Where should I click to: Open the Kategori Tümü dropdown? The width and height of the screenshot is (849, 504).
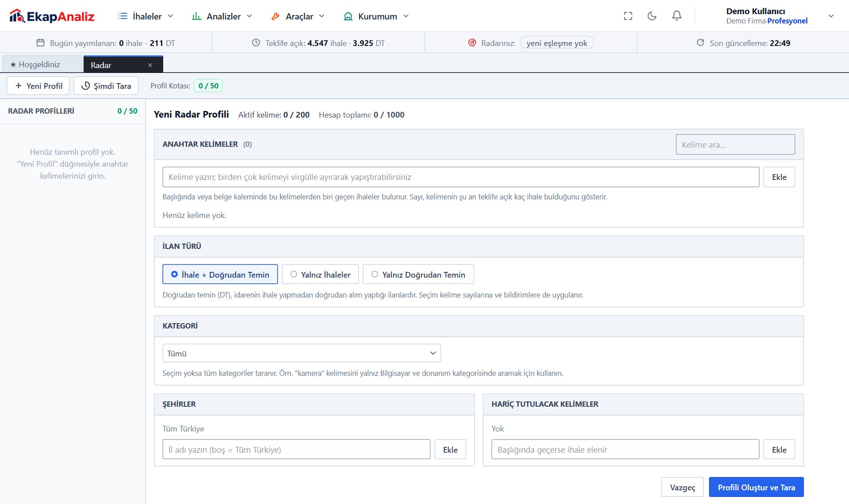[x=302, y=353]
